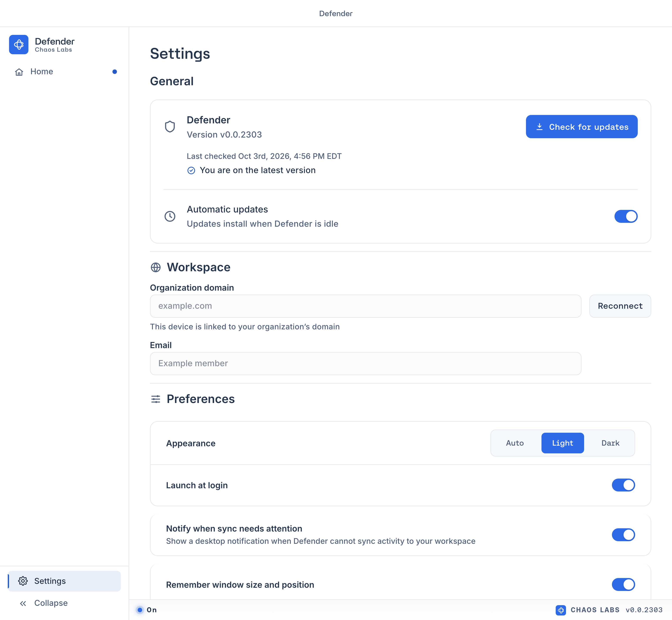
Task: Click the Defender window title text
Action: (x=336, y=13)
